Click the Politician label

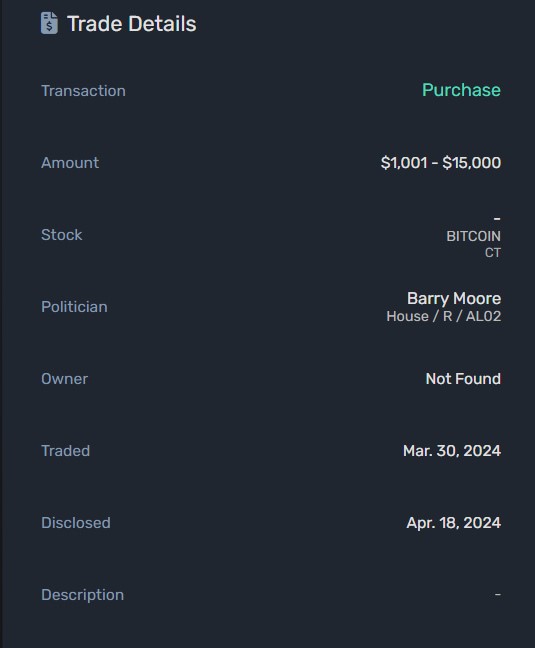click(x=74, y=307)
